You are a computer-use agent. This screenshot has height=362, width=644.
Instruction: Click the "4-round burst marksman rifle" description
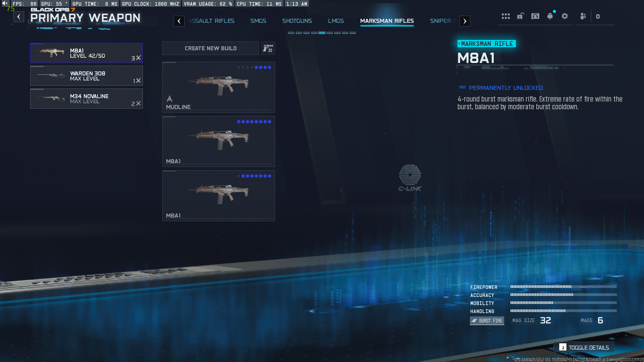tap(540, 103)
